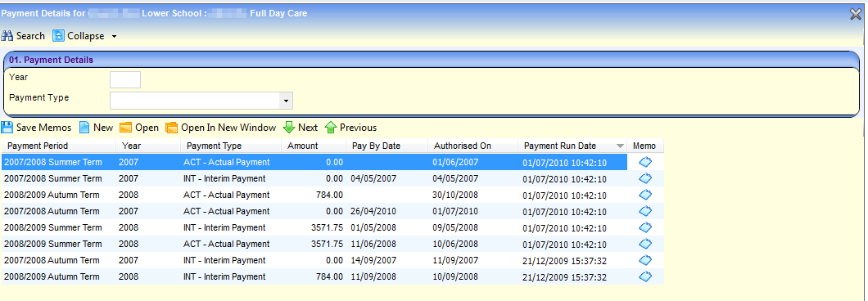Click into the Year input field
The height and width of the screenshot is (301, 868).
[x=125, y=79]
